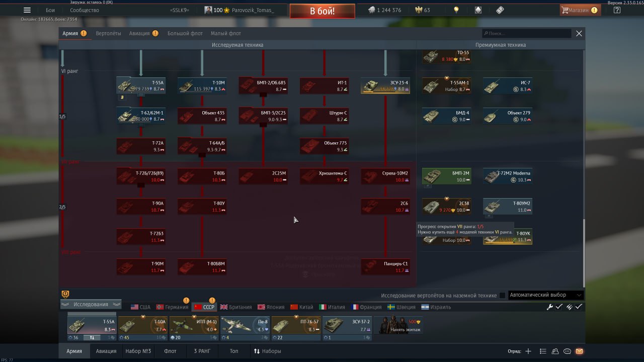Switch to the "Большой флот" tab
Image resolution: width=644 pixels, height=362 pixels.
pos(185,33)
